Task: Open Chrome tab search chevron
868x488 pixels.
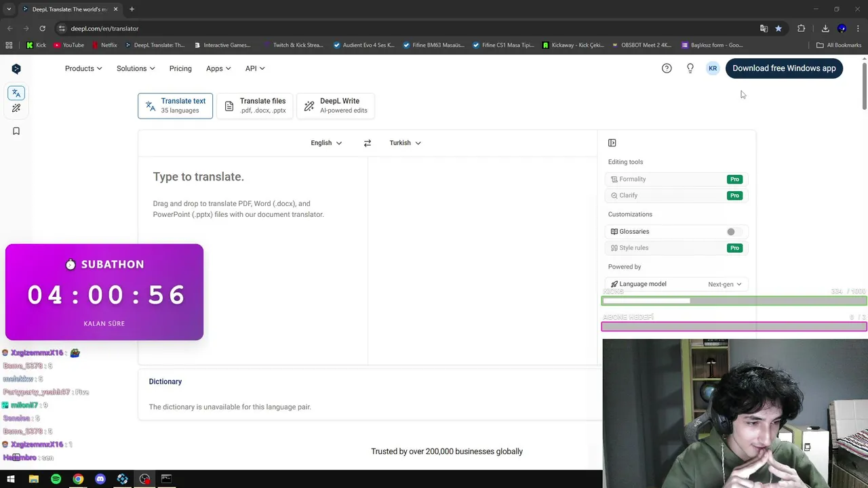Action: (9, 9)
